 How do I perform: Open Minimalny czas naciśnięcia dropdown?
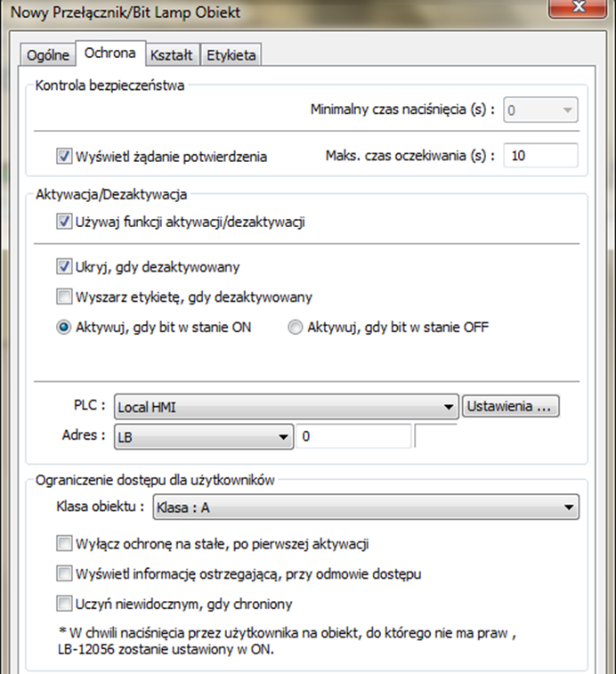(540, 110)
